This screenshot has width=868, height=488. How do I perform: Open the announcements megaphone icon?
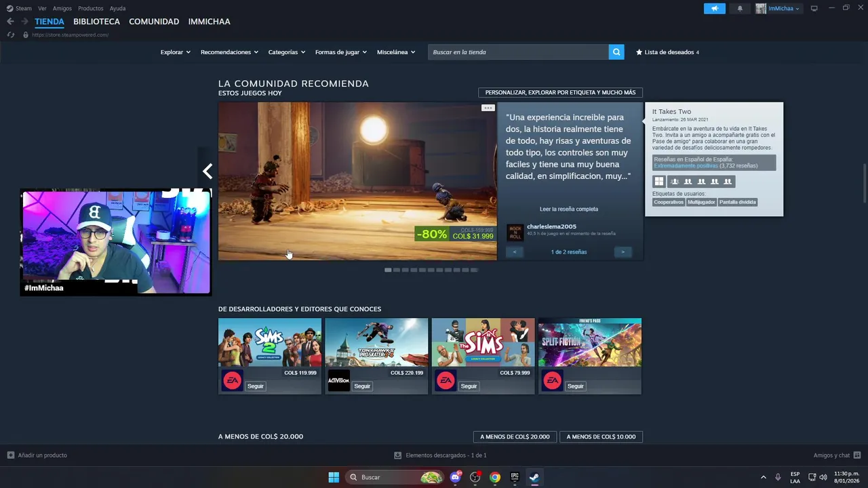[715, 8]
